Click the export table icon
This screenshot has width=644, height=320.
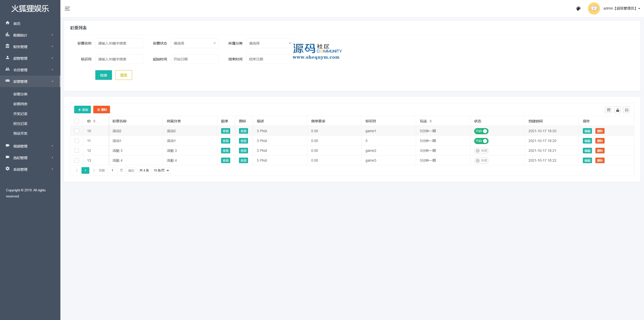point(617,110)
